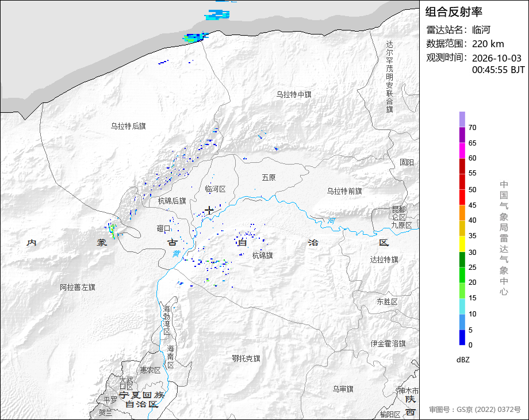
Task: Select the 杭锦后旗 map label
Action: [172, 201]
